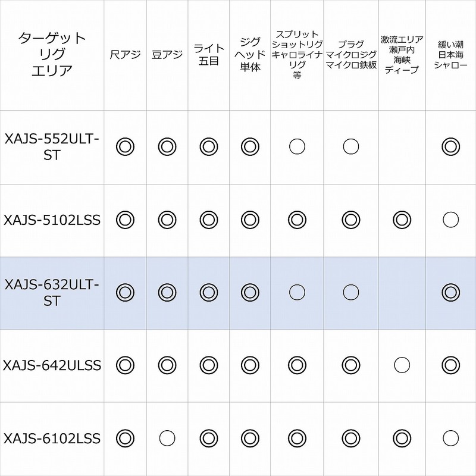Select the ライト五目 column header
This screenshot has height=476, width=476.
pos(208,54)
